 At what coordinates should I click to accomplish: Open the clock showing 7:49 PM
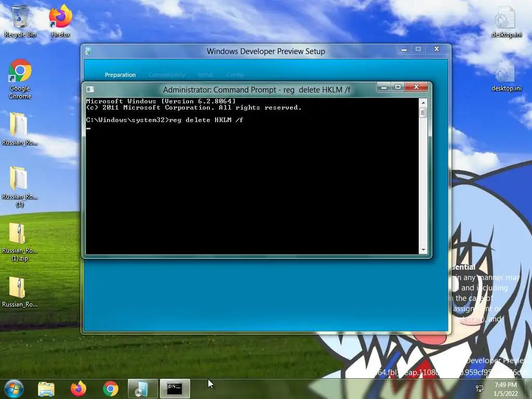coord(506,389)
